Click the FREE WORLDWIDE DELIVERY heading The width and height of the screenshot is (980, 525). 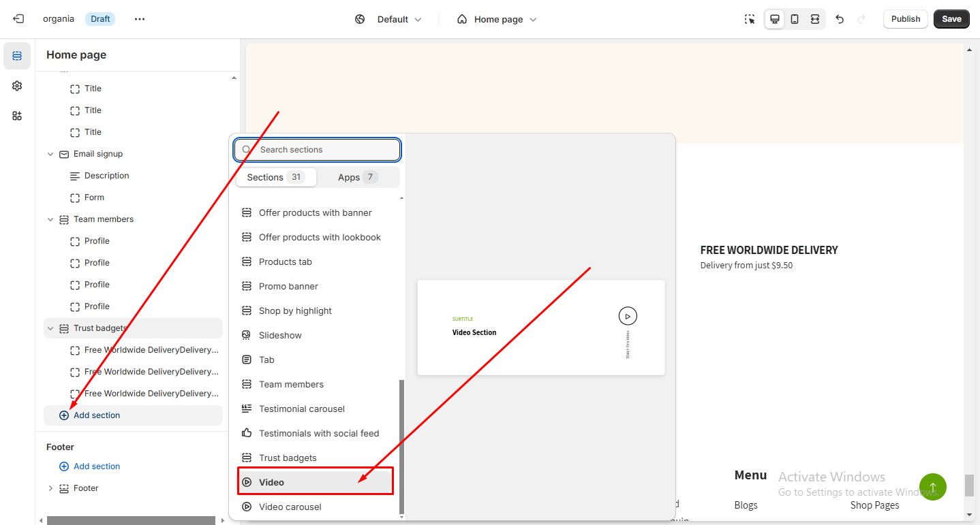coord(769,250)
